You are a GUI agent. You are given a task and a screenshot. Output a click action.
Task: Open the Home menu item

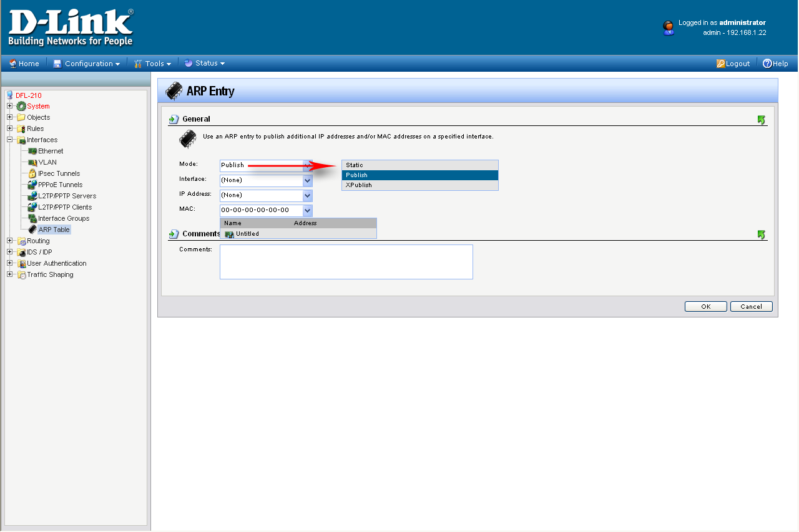tap(24, 64)
